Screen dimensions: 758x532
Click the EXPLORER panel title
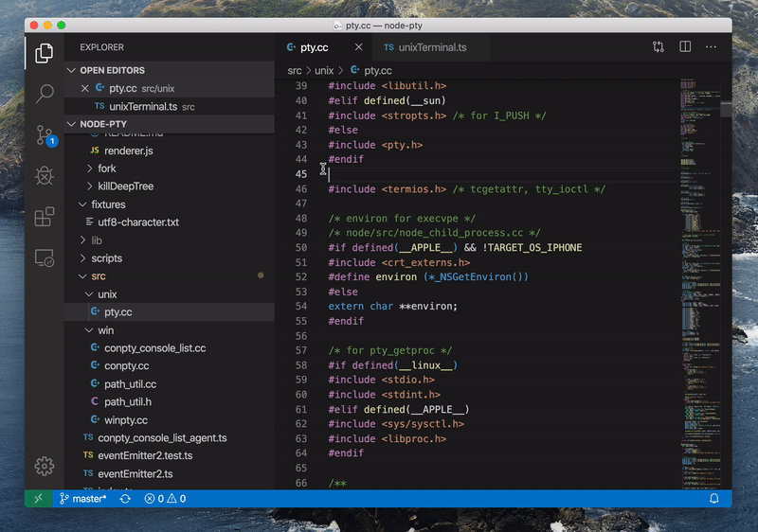click(101, 47)
